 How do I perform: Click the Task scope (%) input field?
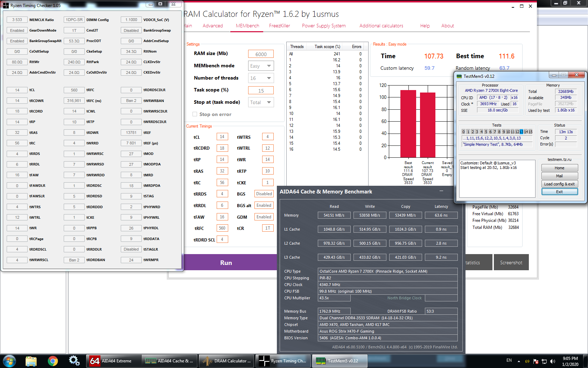(261, 90)
